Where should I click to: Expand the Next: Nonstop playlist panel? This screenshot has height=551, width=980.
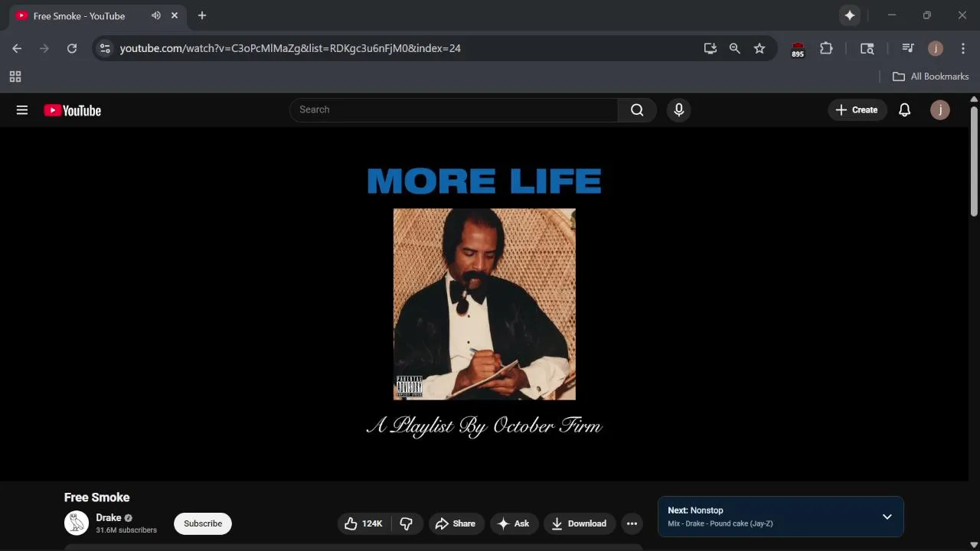tap(887, 517)
